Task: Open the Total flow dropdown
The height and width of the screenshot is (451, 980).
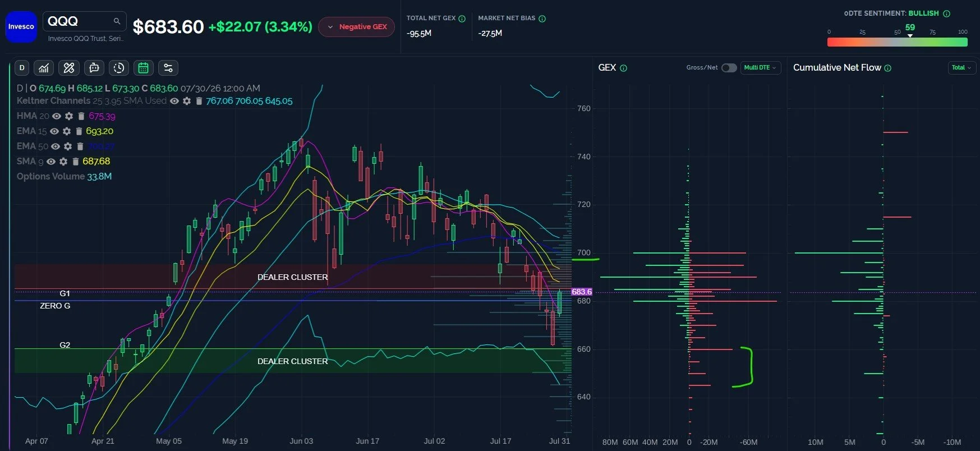Action: pyautogui.click(x=961, y=68)
